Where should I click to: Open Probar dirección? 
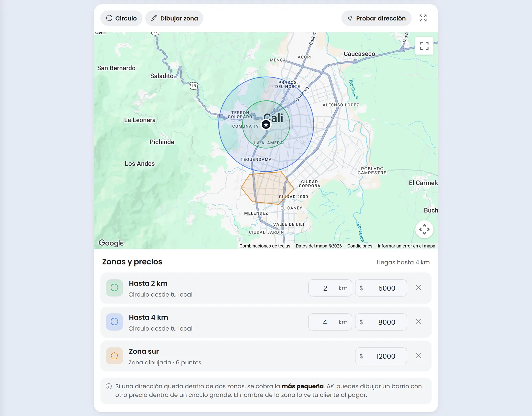(376, 18)
